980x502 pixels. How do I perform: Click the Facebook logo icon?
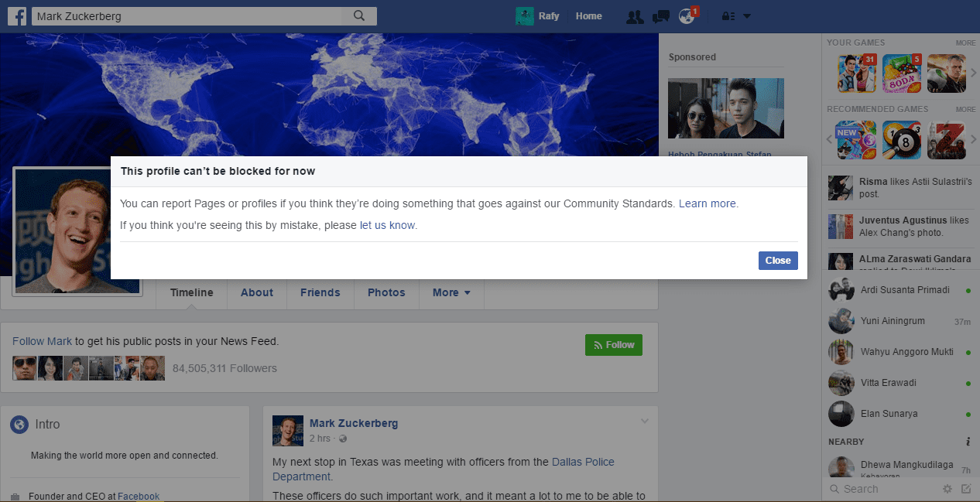click(x=17, y=15)
